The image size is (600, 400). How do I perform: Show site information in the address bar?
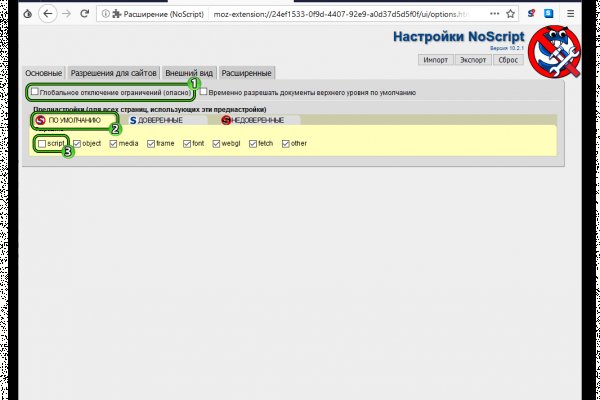click(106, 15)
